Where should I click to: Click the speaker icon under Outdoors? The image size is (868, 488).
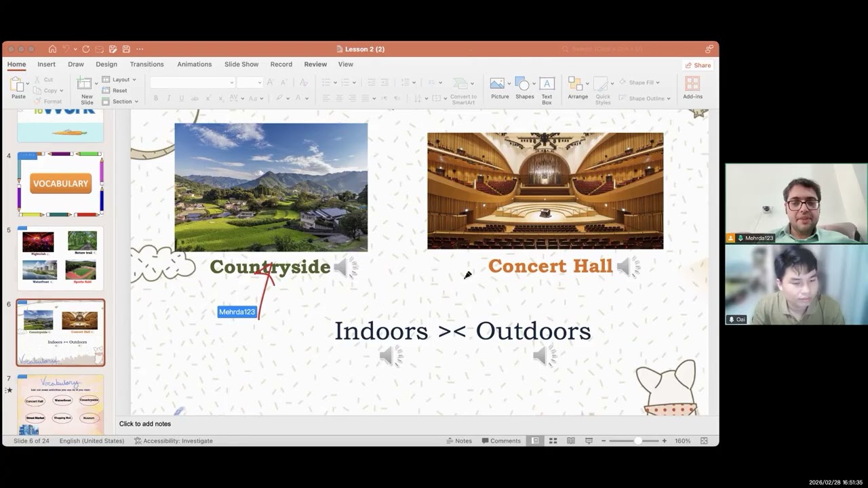(545, 356)
